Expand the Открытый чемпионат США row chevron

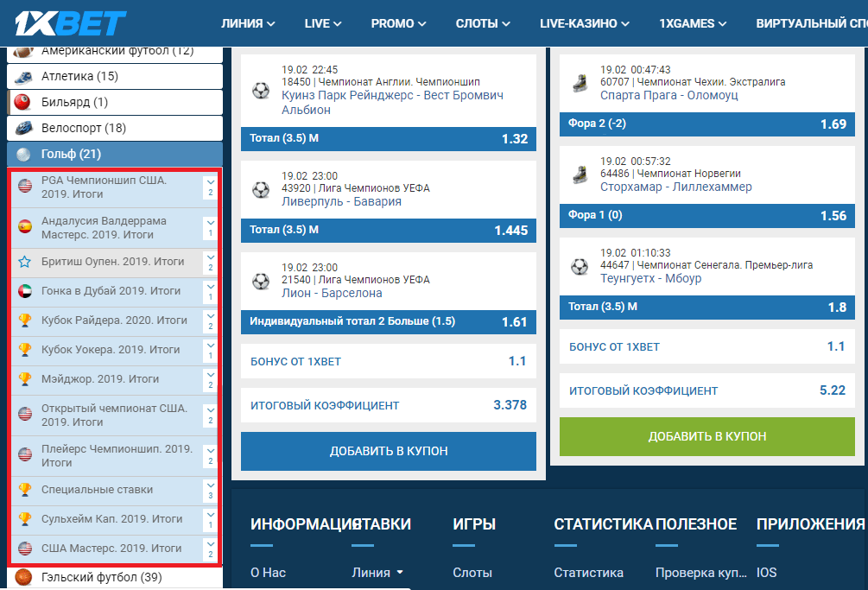point(211,416)
